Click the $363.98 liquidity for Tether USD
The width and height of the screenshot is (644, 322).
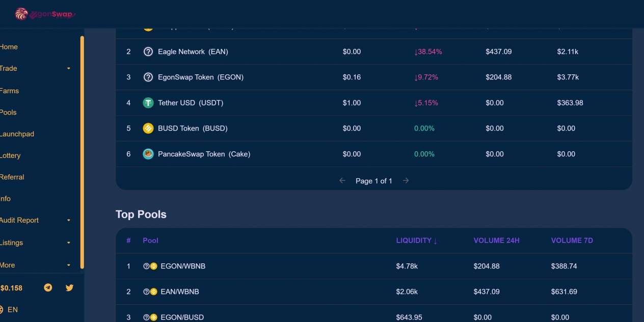570,103
